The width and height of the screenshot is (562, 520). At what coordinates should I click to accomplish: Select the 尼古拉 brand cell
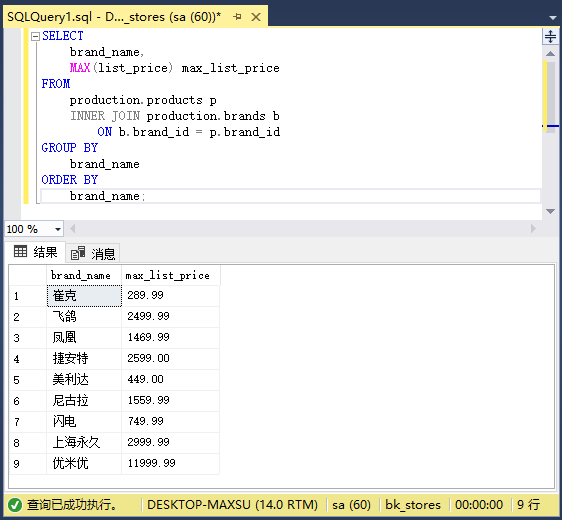[x=84, y=401]
